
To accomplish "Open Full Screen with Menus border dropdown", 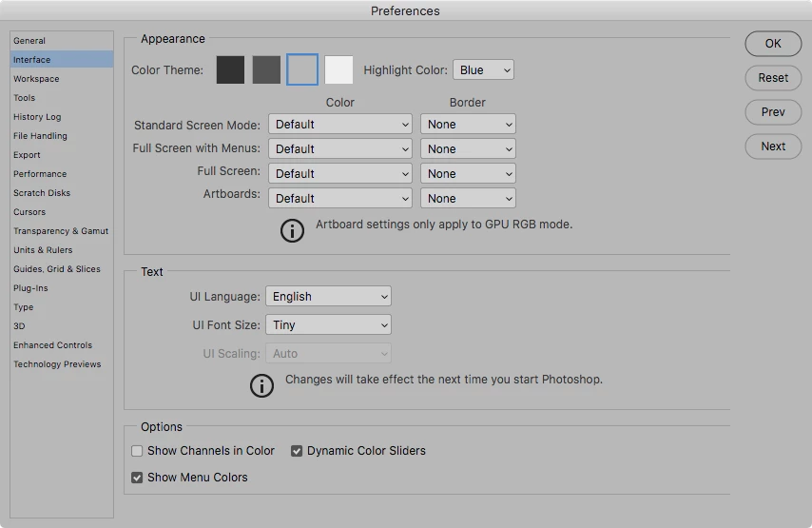I will 468,148.
